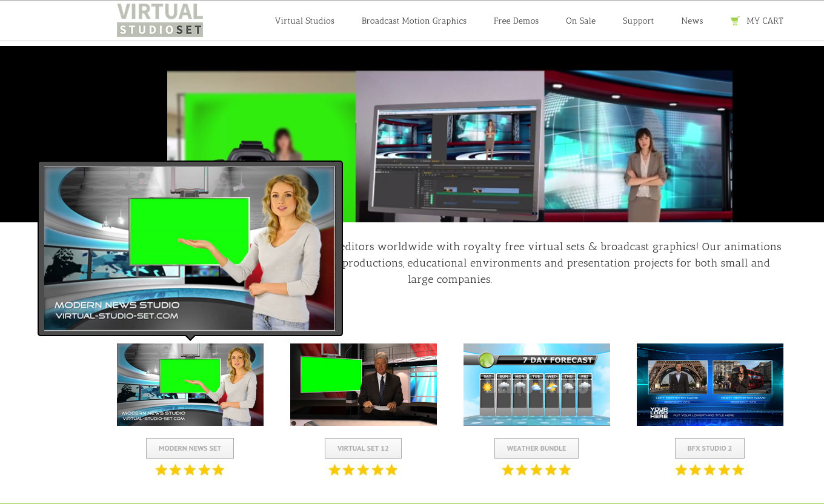The height and width of the screenshot is (504, 824).
Task: Click the Virtual Studio Set logo
Action: tap(160, 20)
